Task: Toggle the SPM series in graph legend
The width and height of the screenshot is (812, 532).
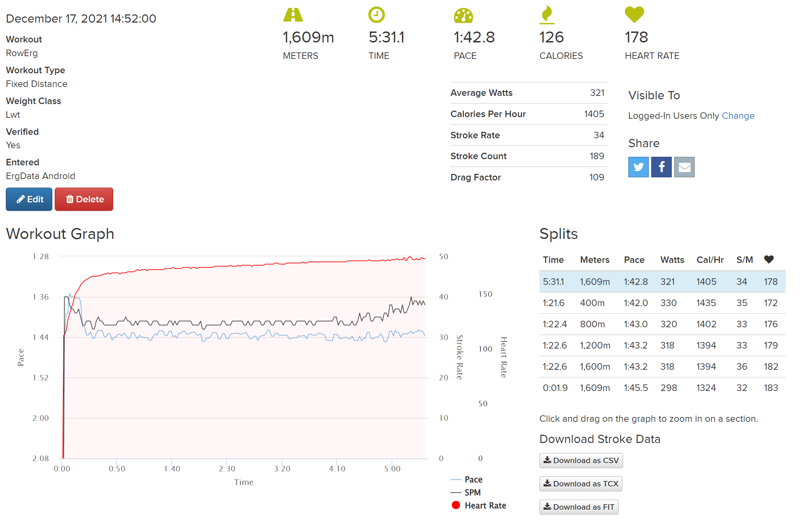Action: pos(472,493)
